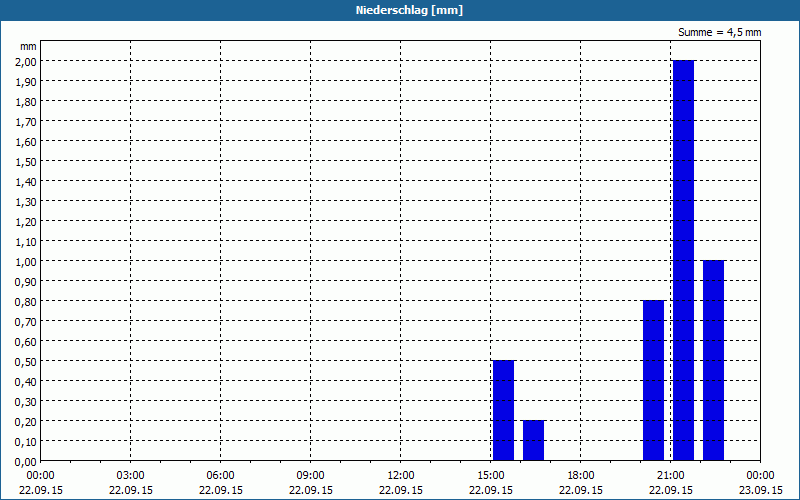
Task: Click the mm unit label above axis
Action: [x=28, y=46]
